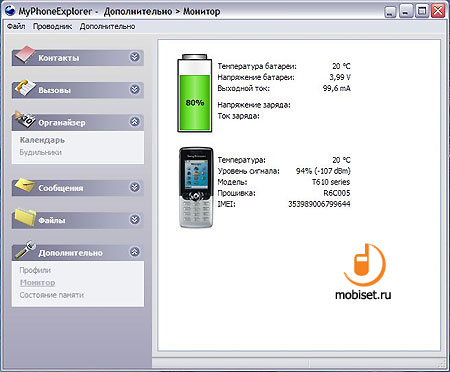
Task: Select the Монитор link
Action: click(x=37, y=283)
